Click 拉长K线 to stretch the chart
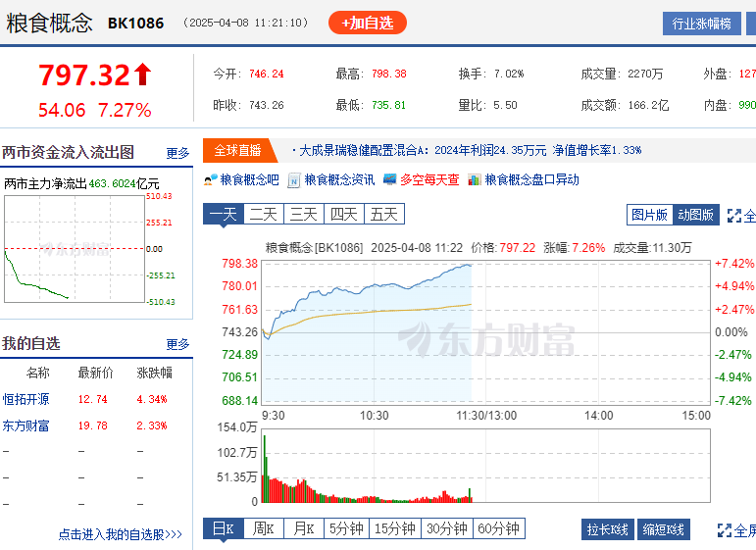The height and width of the screenshot is (550, 756). pos(608,530)
